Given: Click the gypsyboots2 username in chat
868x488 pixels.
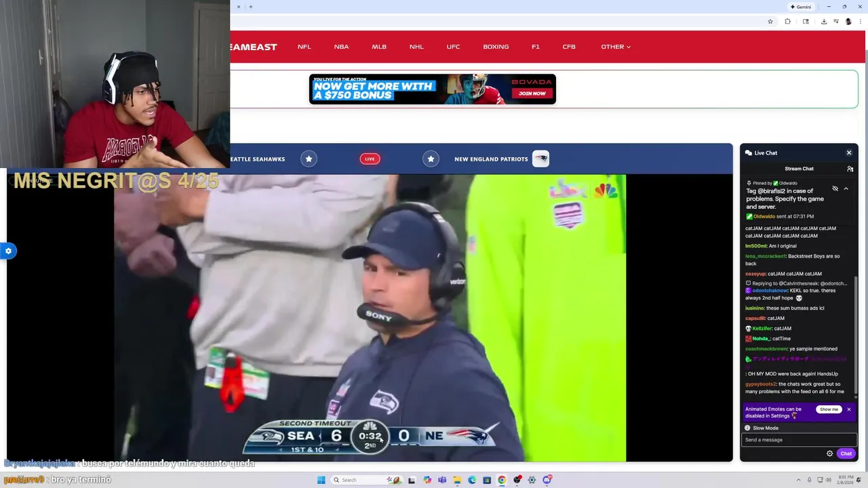Looking at the screenshot, I should click(x=759, y=384).
